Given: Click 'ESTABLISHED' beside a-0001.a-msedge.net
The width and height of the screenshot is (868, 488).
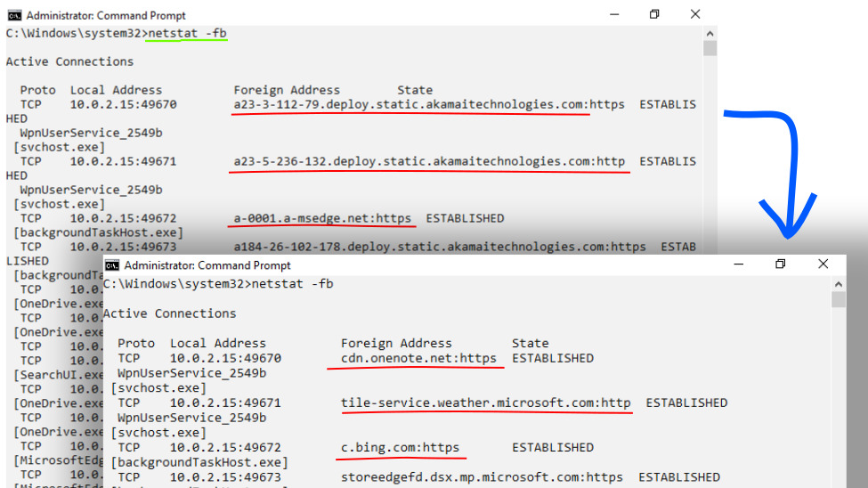Looking at the screenshot, I should (465, 218).
